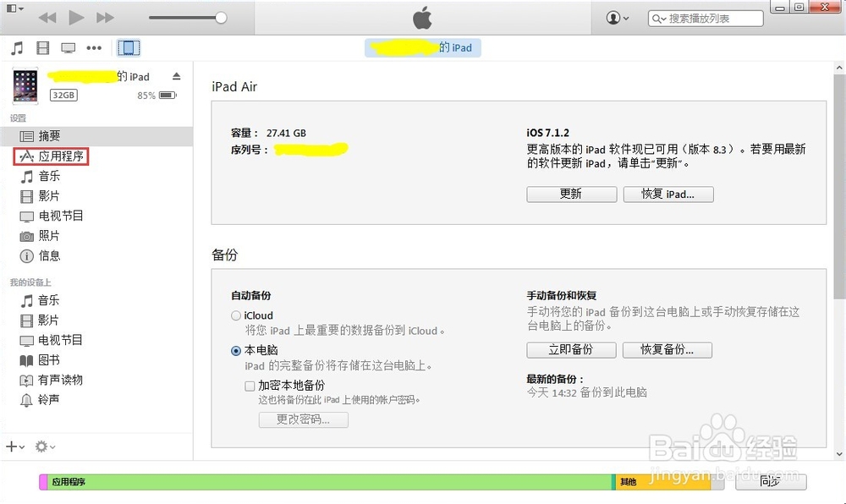
Task: Click the book icon next to 图书
Action: (x=26, y=360)
